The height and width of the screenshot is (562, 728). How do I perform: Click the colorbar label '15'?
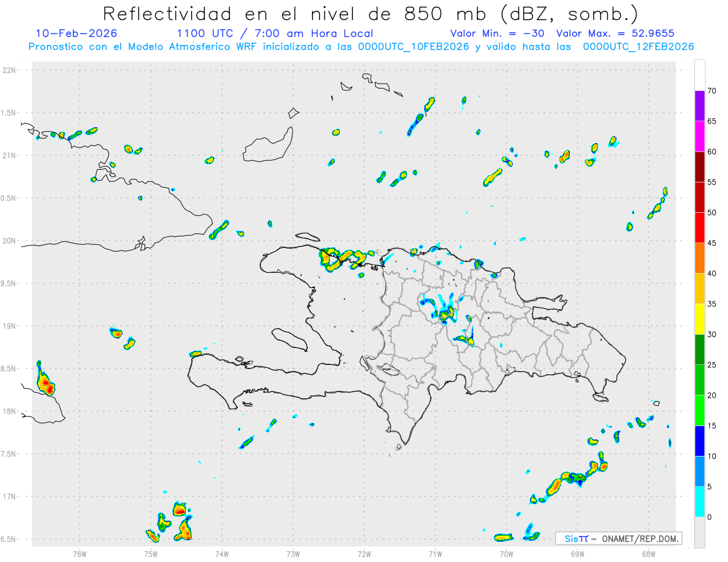tap(713, 426)
